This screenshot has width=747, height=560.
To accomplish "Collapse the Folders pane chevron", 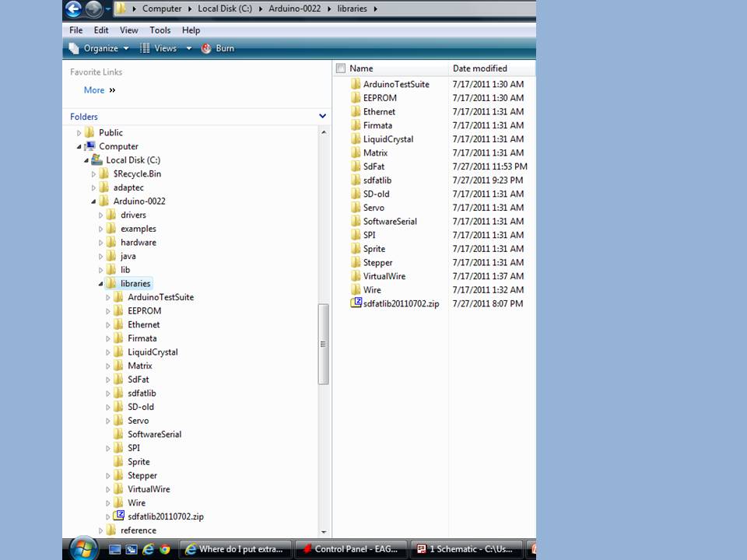I will click(322, 115).
